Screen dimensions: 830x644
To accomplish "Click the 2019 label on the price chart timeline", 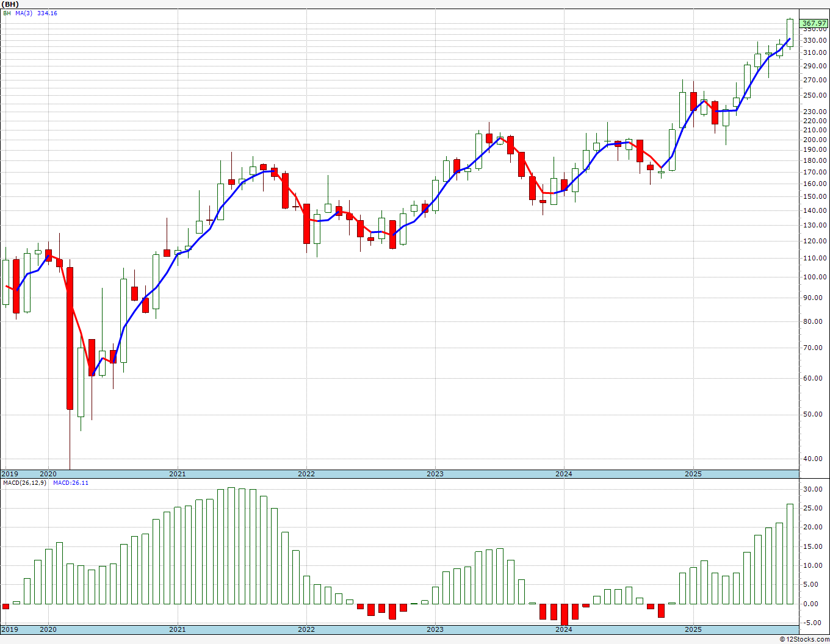I will (9, 474).
